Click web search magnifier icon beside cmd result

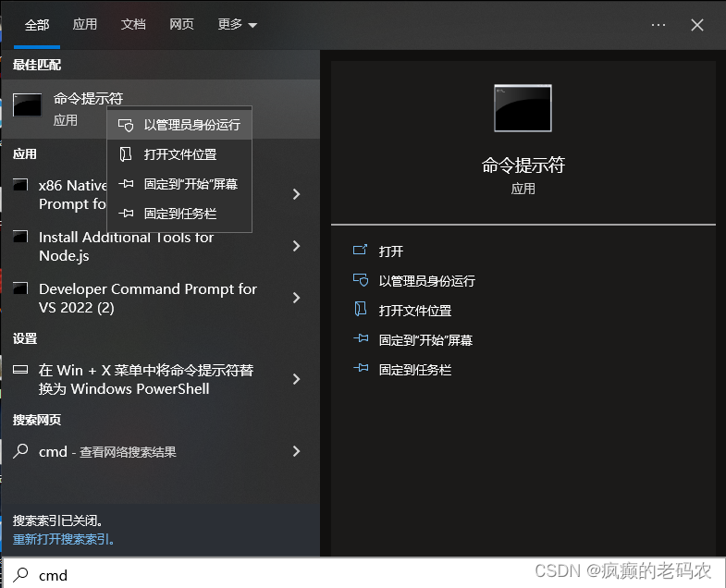(x=20, y=451)
